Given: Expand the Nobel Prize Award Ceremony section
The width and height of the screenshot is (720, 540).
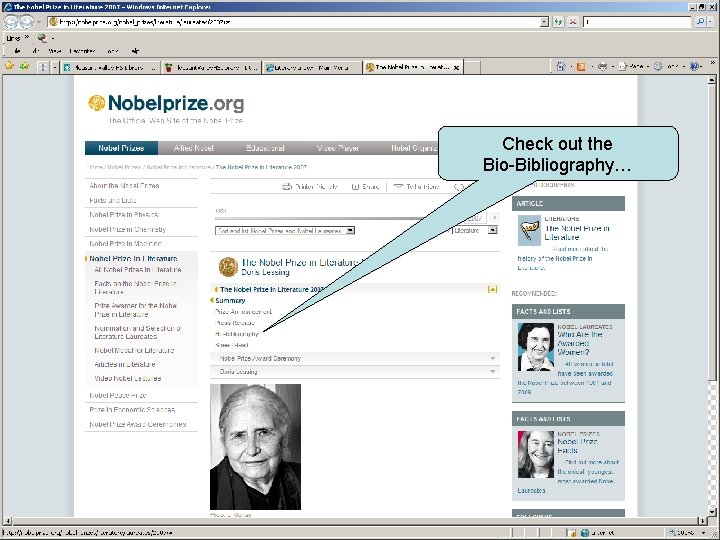Looking at the screenshot, I should (x=492, y=358).
